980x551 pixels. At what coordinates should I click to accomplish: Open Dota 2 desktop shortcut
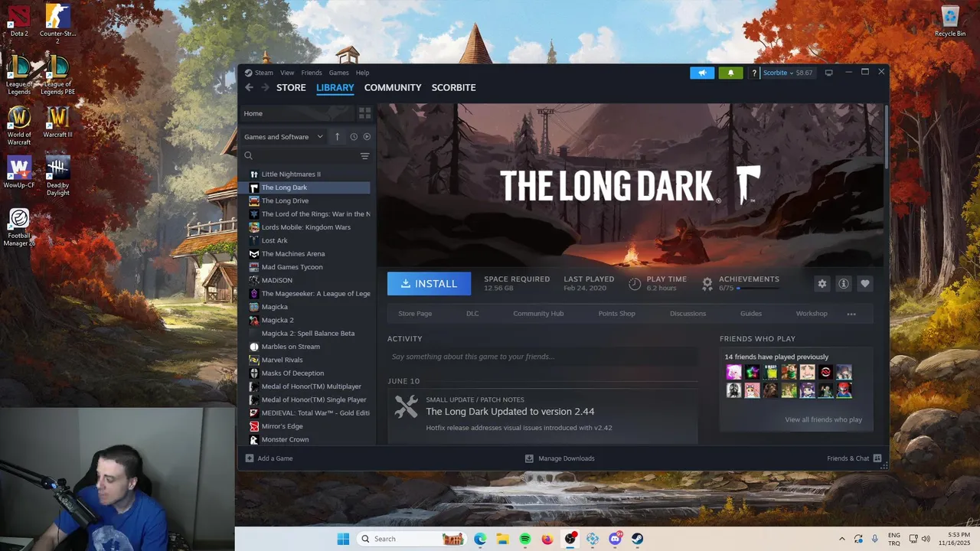tap(19, 20)
